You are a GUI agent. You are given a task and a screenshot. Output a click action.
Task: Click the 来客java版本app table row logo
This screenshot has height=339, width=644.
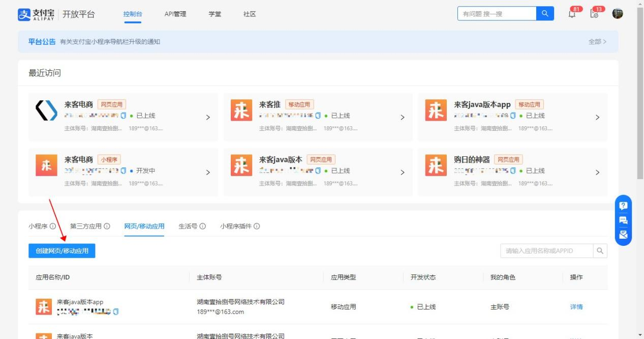(44, 307)
